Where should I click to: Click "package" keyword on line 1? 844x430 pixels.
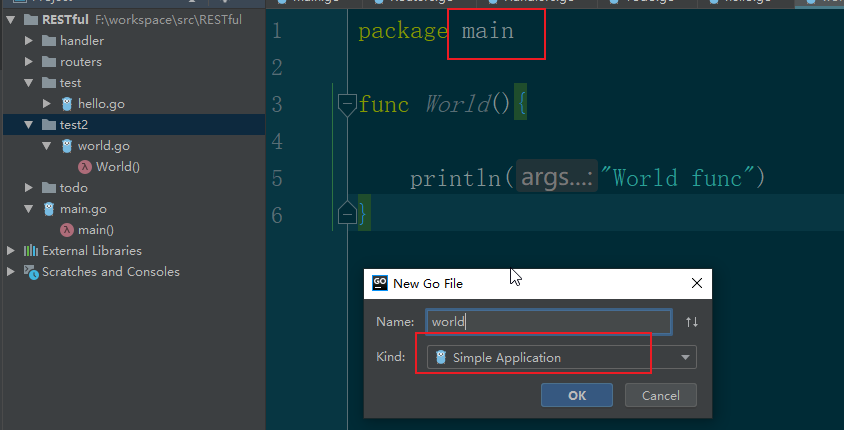(x=403, y=31)
